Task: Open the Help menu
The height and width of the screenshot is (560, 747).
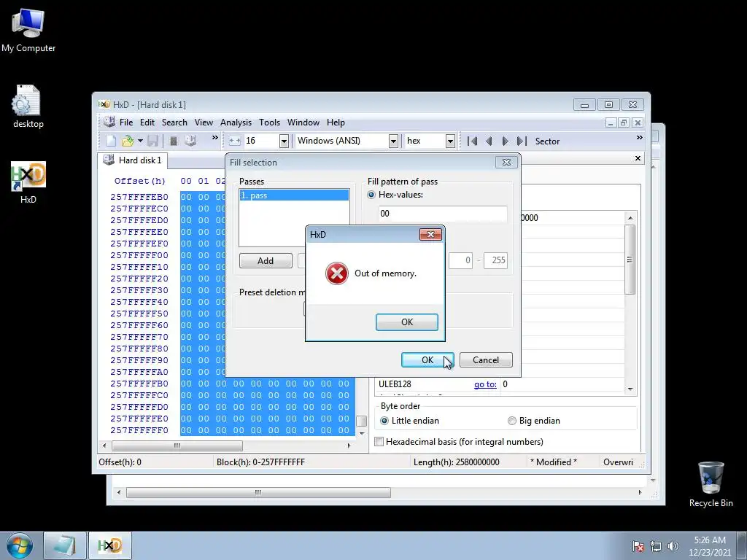Action: 336,122
